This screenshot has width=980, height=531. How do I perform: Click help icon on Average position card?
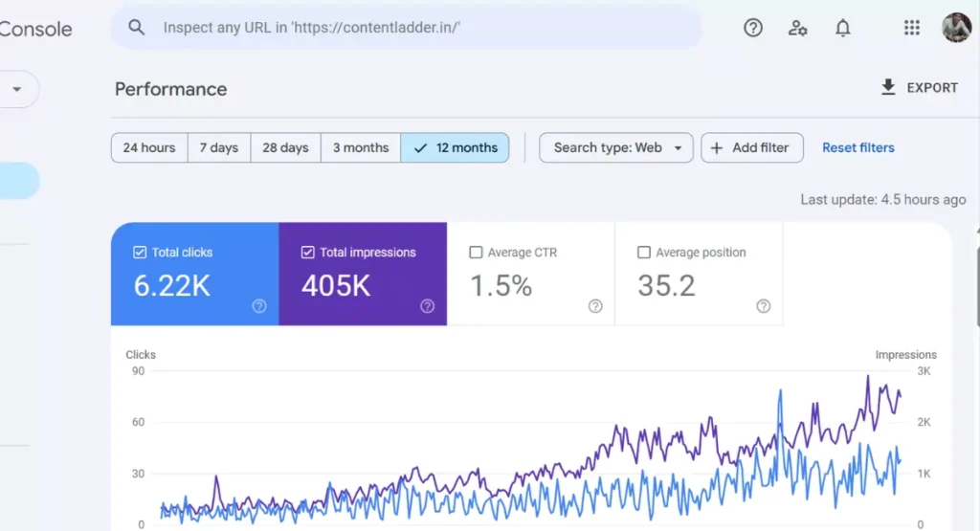click(763, 306)
